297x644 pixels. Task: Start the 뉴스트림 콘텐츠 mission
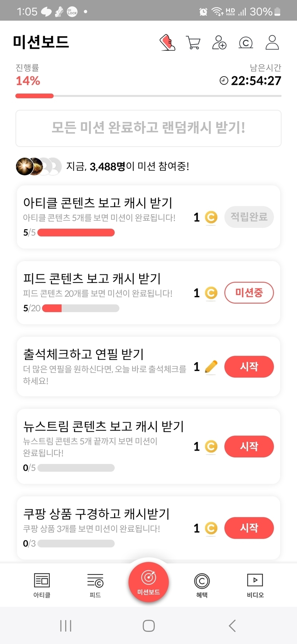click(x=249, y=446)
